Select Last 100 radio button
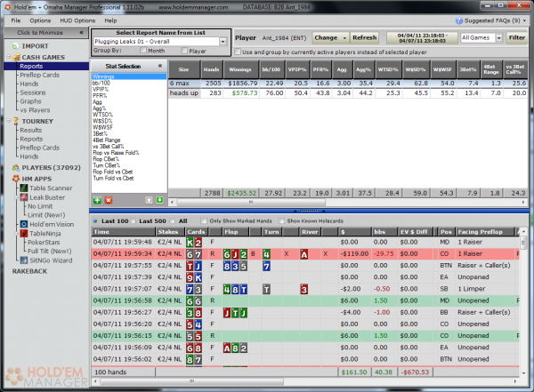 pos(95,220)
